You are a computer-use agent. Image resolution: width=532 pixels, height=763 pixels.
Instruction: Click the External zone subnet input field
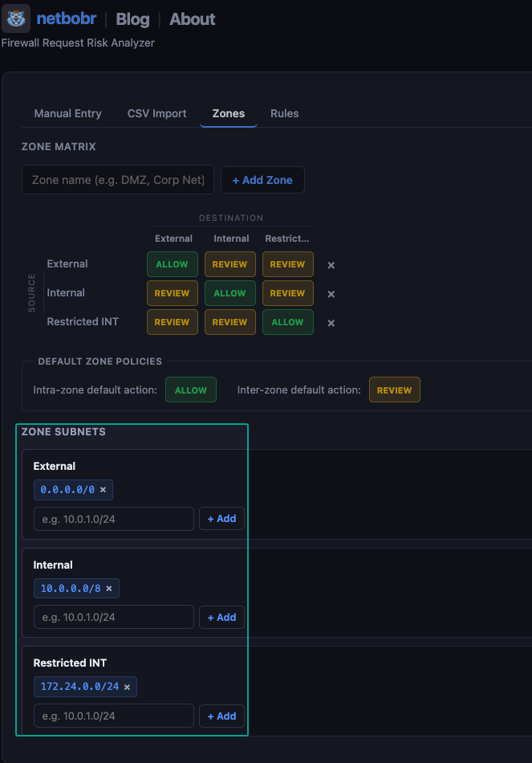(113, 518)
